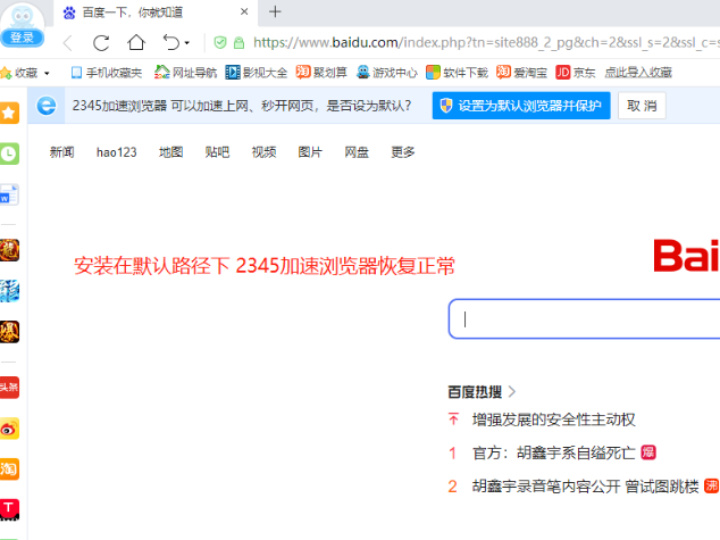Open 游戏中心 bookmark
720x540 pixels.
click(x=387, y=73)
